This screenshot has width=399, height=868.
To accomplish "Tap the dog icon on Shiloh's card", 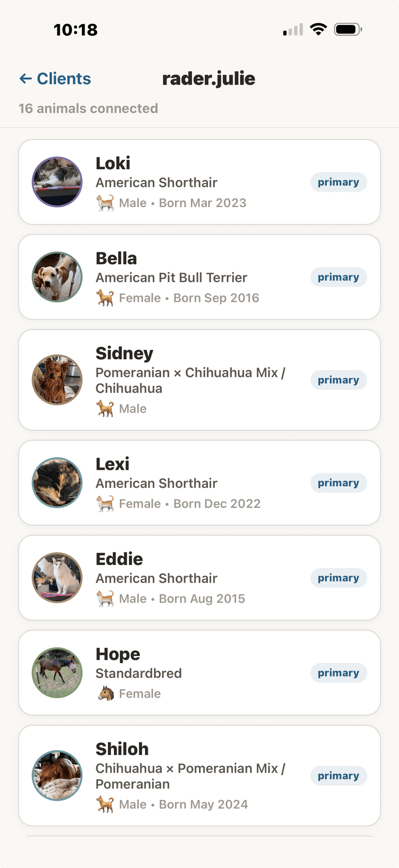I will coord(105,804).
